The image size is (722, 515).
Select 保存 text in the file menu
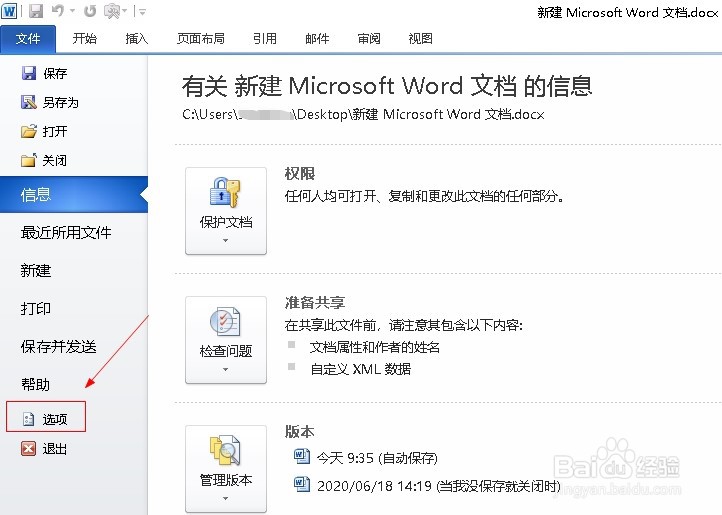[x=55, y=74]
